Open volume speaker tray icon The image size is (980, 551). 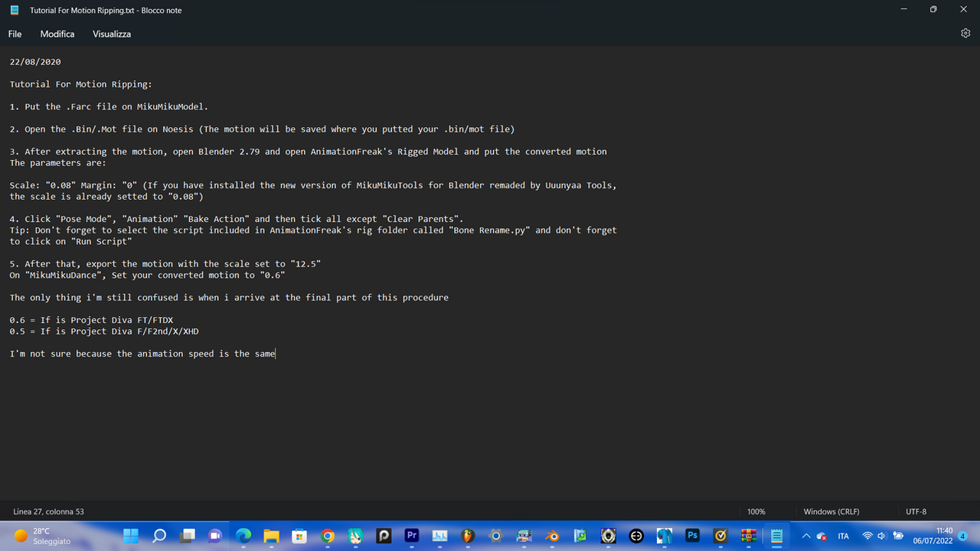click(882, 536)
